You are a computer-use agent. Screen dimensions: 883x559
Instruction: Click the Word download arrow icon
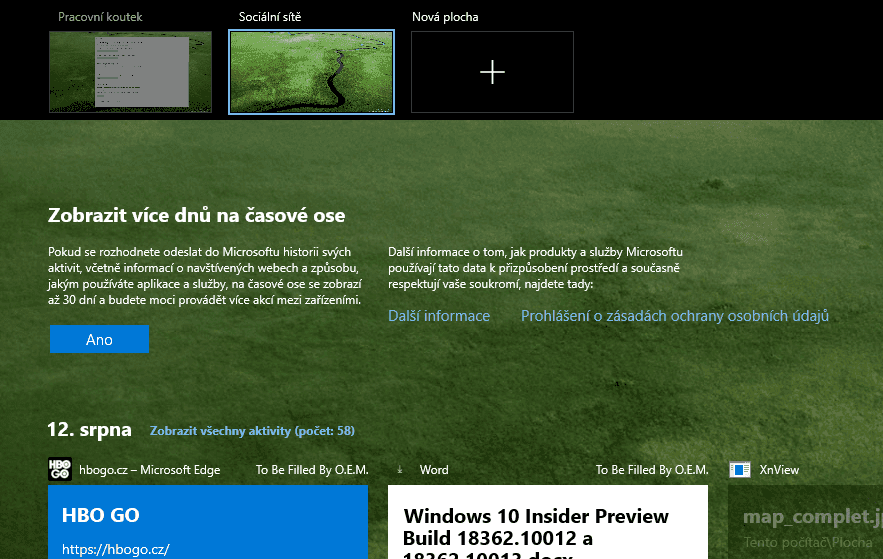tap(400, 469)
